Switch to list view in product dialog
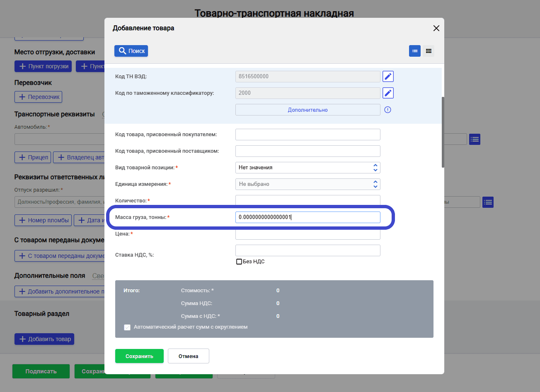The image size is (540, 392). tap(414, 51)
